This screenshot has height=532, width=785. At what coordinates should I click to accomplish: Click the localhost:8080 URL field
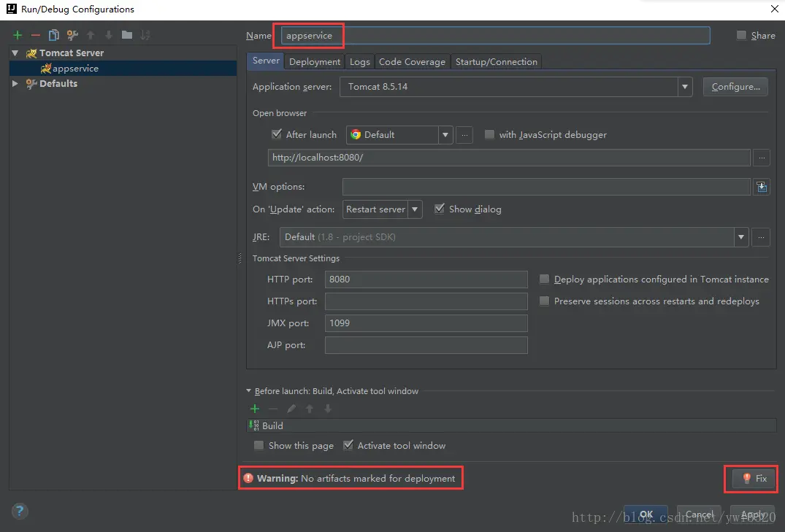tap(509, 158)
